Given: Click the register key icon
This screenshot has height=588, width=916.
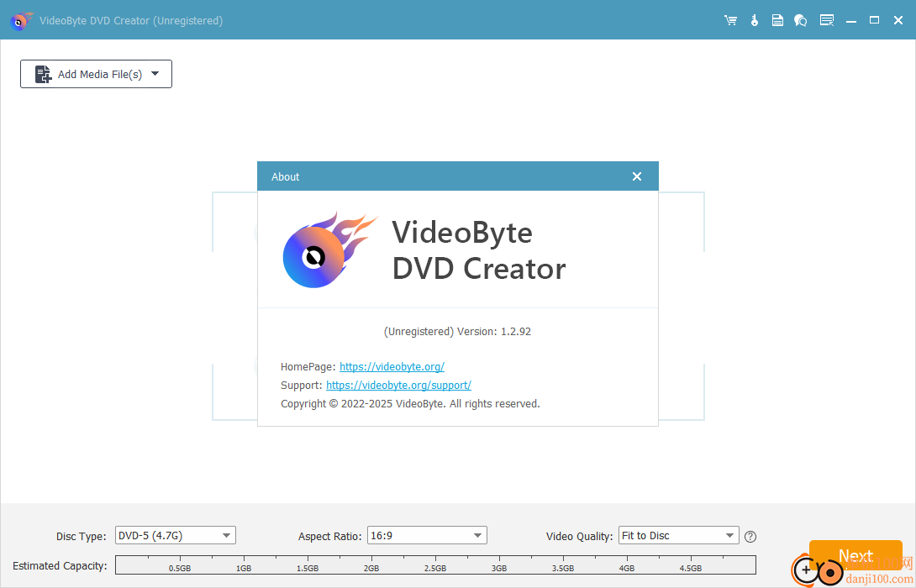Looking at the screenshot, I should (x=754, y=20).
